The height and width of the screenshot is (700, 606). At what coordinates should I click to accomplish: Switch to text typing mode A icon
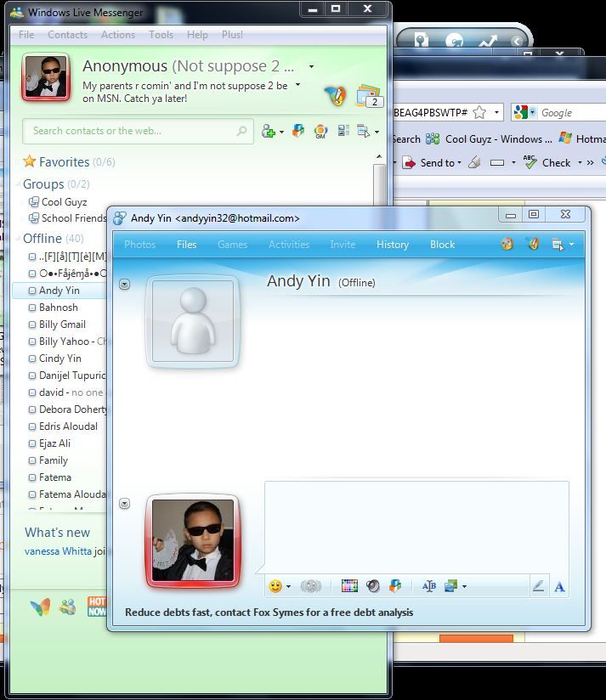pyautogui.click(x=559, y=587)
